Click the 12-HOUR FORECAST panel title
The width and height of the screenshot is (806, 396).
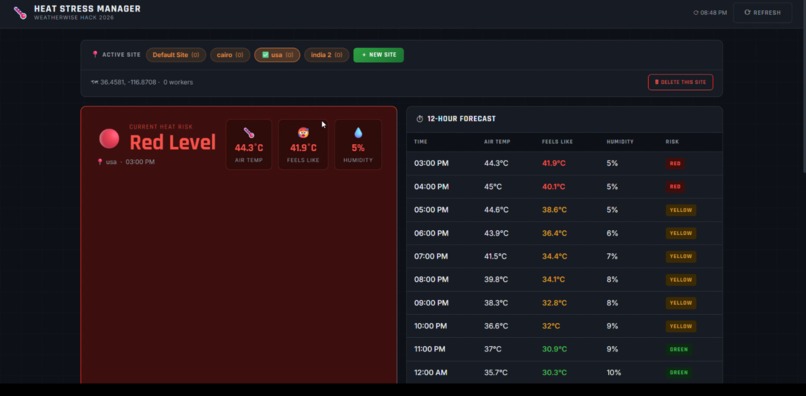[x=462, y=119]
